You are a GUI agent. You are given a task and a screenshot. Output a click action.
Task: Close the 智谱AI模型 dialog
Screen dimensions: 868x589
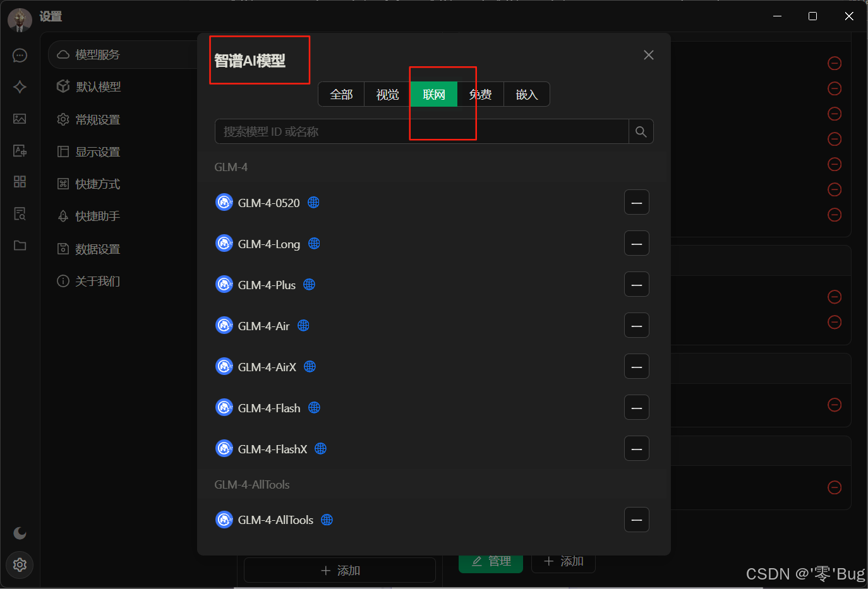click(x=649, y=55)
